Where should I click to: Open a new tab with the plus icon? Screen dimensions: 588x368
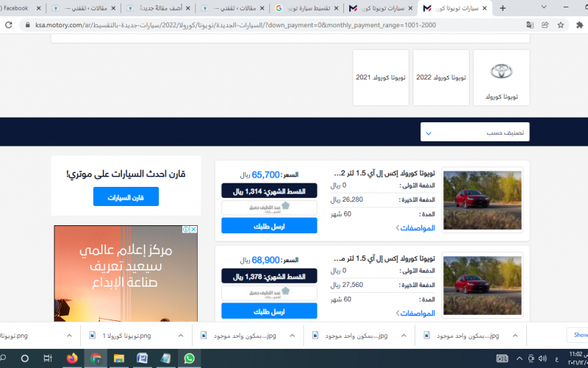click(503, 8)
